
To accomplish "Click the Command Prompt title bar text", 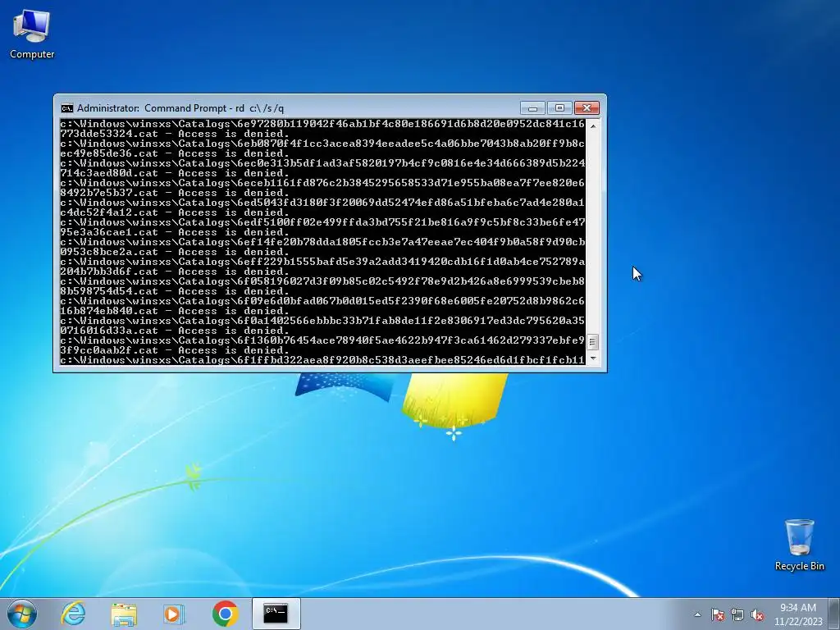I will 180,108.
